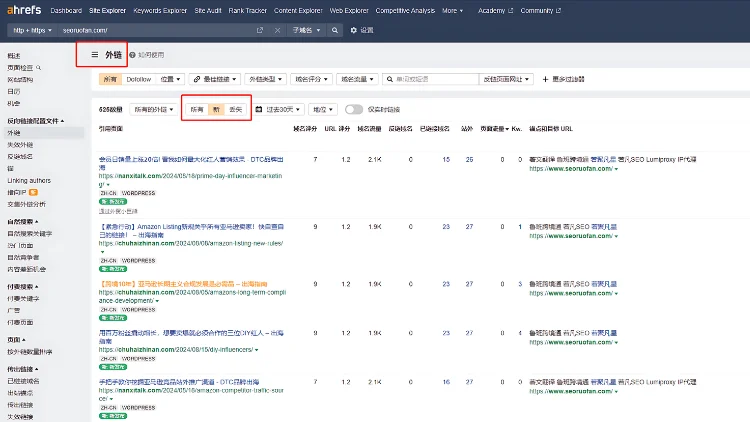750x422 pixels.
Task: Click the ahrefs logo
Action: 24,10
